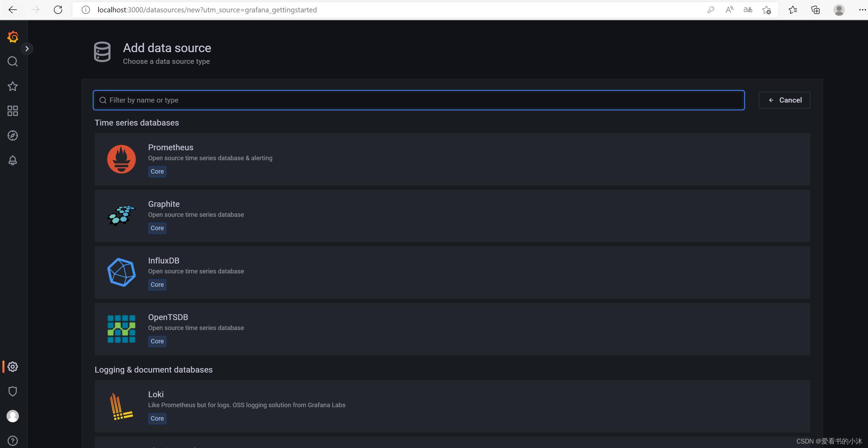
Task: Open the browser Favorites list icon
Action: (x=793, y=10)
